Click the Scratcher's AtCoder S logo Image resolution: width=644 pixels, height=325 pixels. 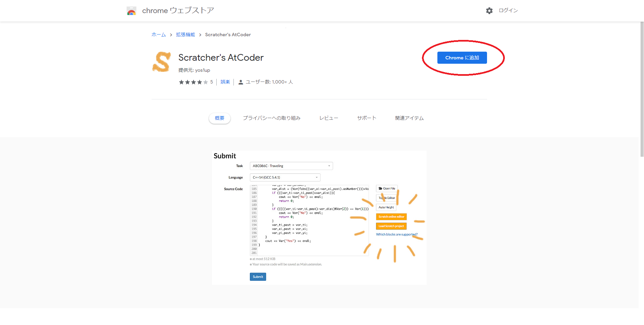click(x=162, y=62)
